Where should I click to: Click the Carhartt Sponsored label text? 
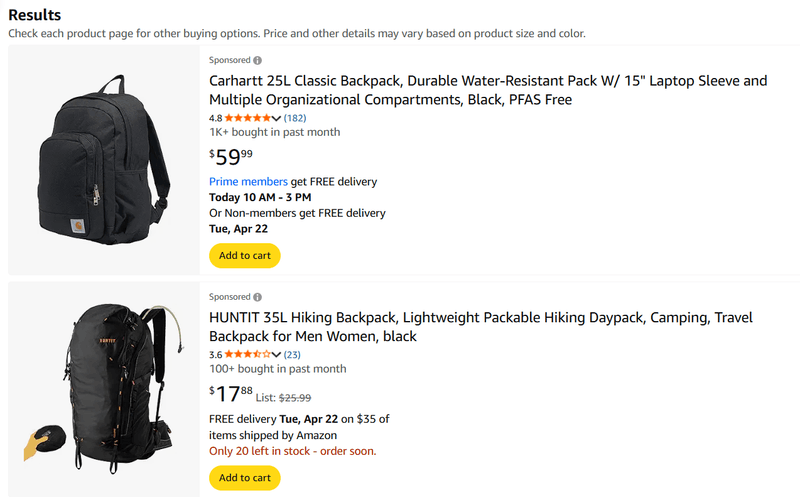coord(230,60)
